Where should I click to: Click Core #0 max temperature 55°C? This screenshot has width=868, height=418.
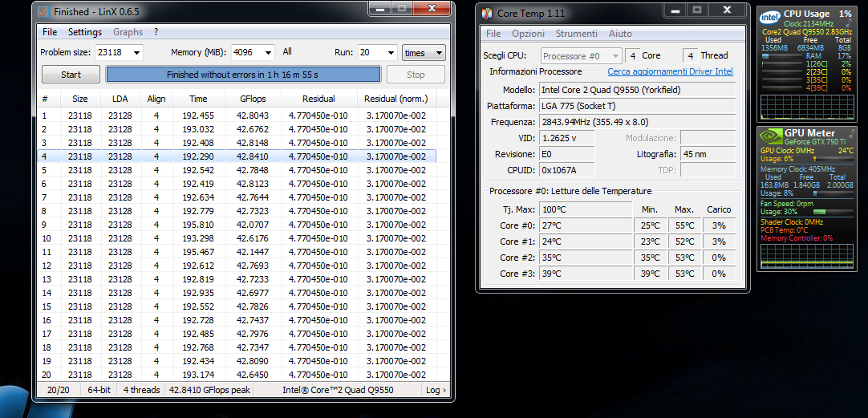684,225
